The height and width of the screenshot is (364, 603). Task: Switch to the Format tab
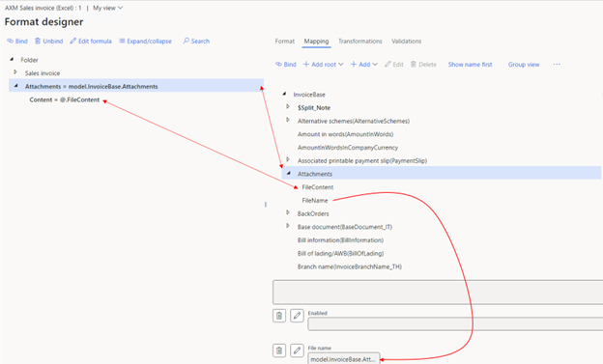[284, 42]
